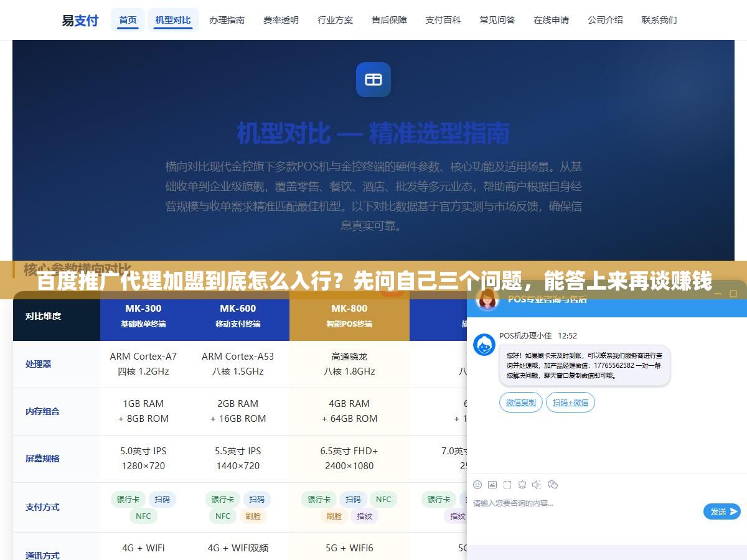This screenshot has height=560, width=747.
Task: Go to the 首页 nav tab
Action: 128,20
